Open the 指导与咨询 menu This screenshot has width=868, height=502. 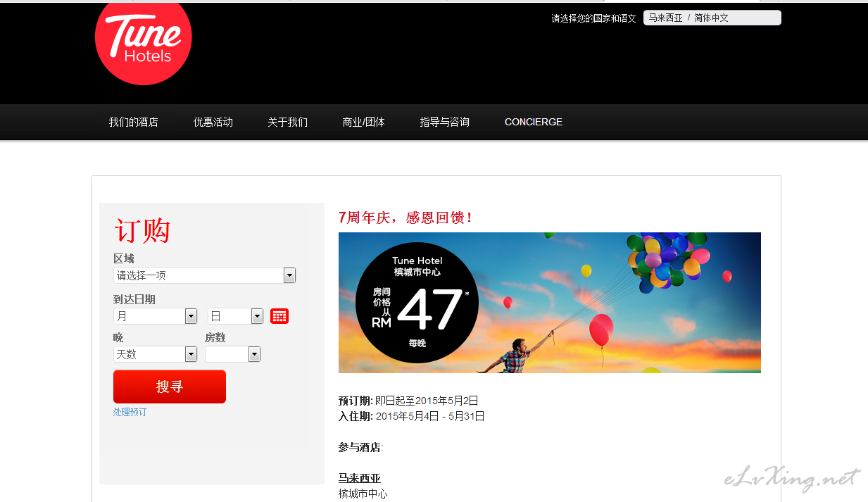[444, 122]
